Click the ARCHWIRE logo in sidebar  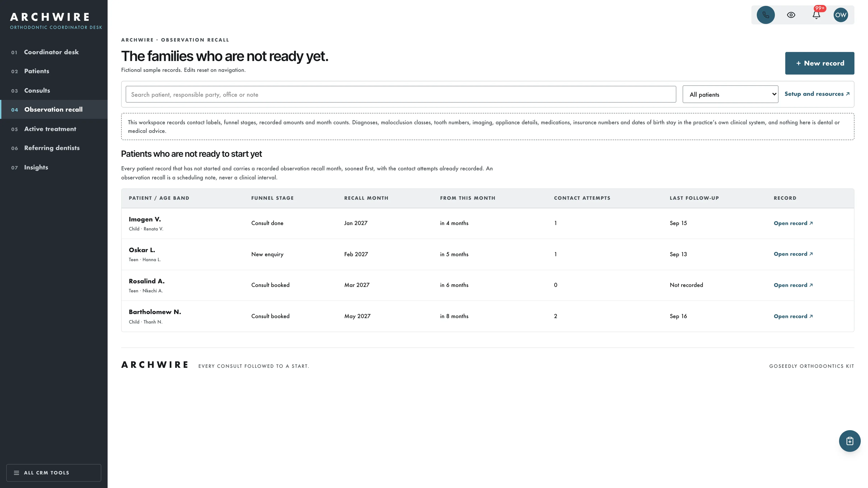click(x=50, y=17)
